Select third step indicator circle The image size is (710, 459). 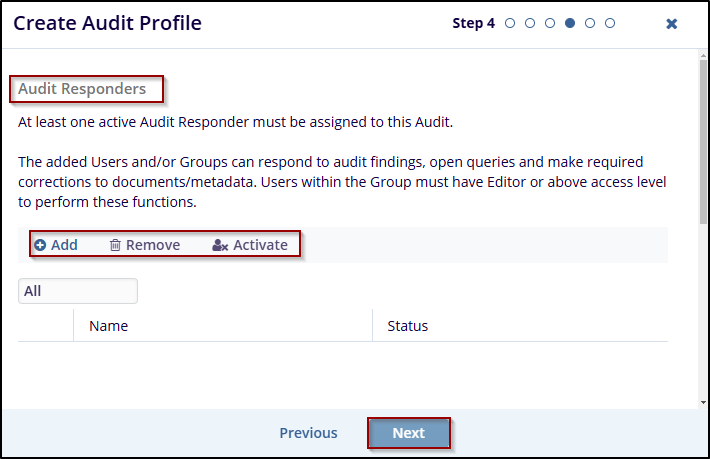tap(550, 23)
